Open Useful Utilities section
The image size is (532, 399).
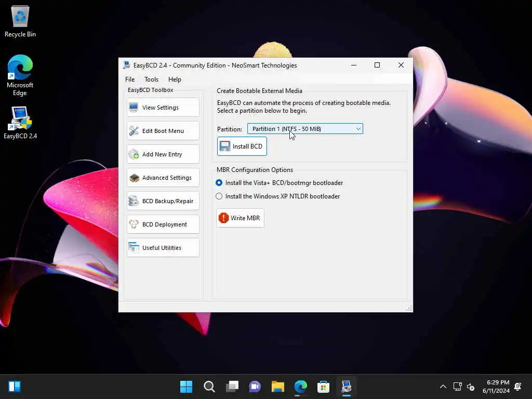tap(163, 248)
